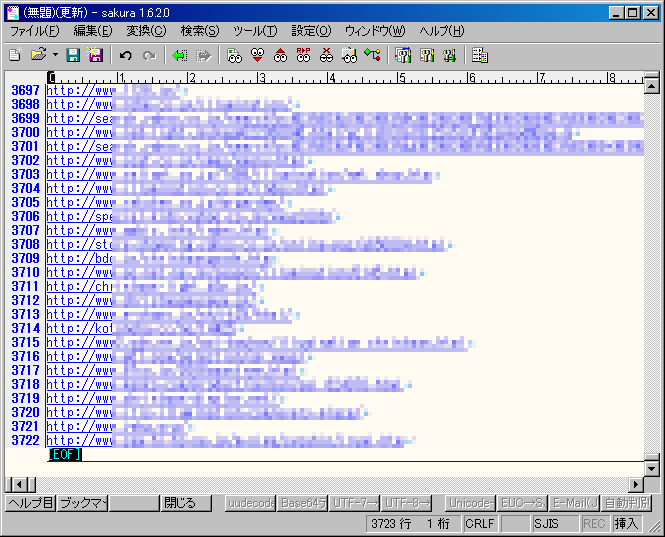Click the 自動判別 function key button
This screenshot has width=665, height=537.
626,503
